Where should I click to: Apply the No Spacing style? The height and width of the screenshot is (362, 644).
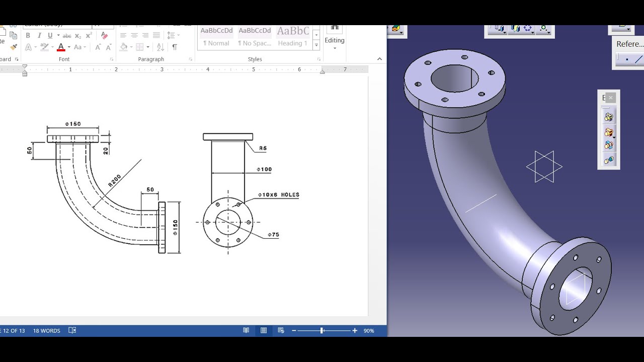(x=255, y=38)
